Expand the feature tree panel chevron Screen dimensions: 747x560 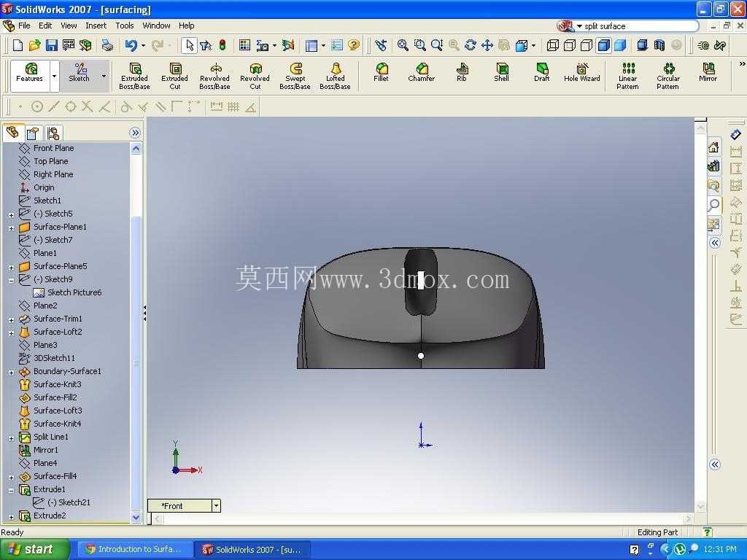tap(135, 133)
